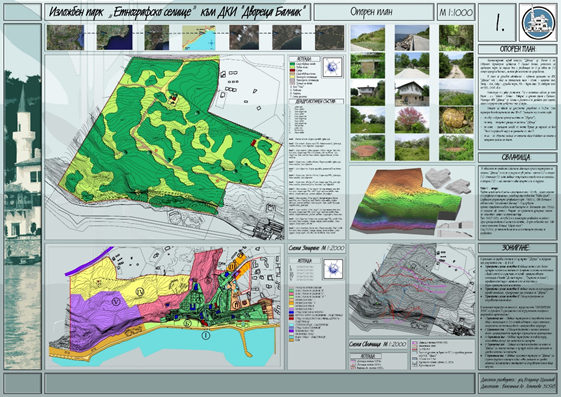Open the paved path with trees photo

click(x=412, y=65)
